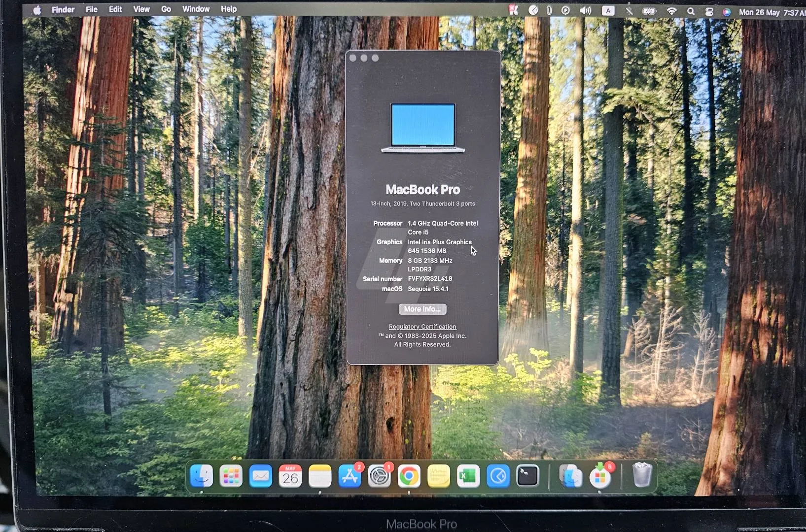Click the red K menu bar icon
Image resolution: width=806 pixels, height=532 pixels.
tap(513, 10)
